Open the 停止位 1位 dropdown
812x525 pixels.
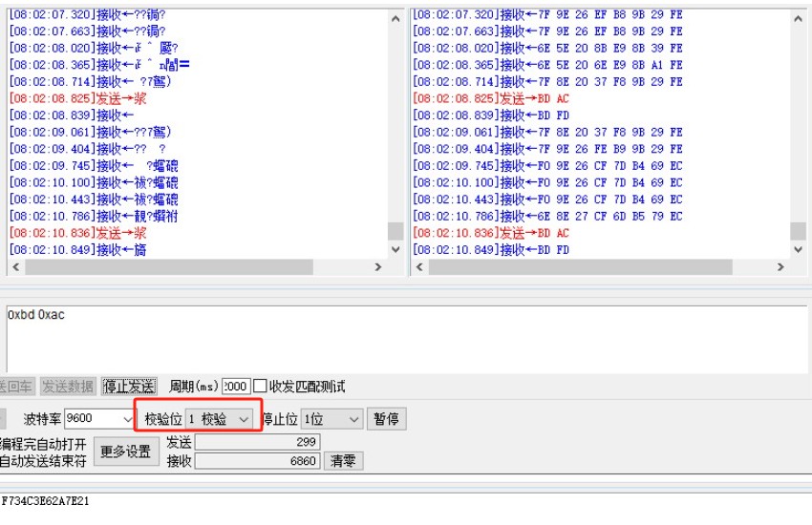(x=331, y=419)
